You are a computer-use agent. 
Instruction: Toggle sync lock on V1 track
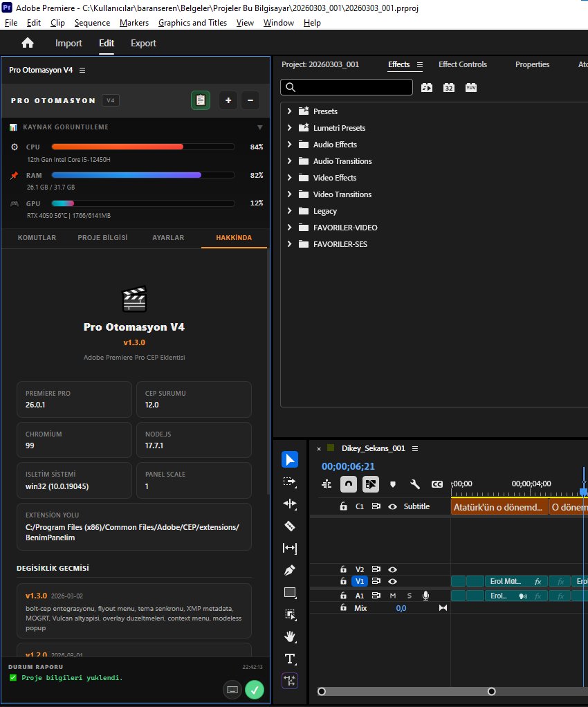tap(376, 581)
